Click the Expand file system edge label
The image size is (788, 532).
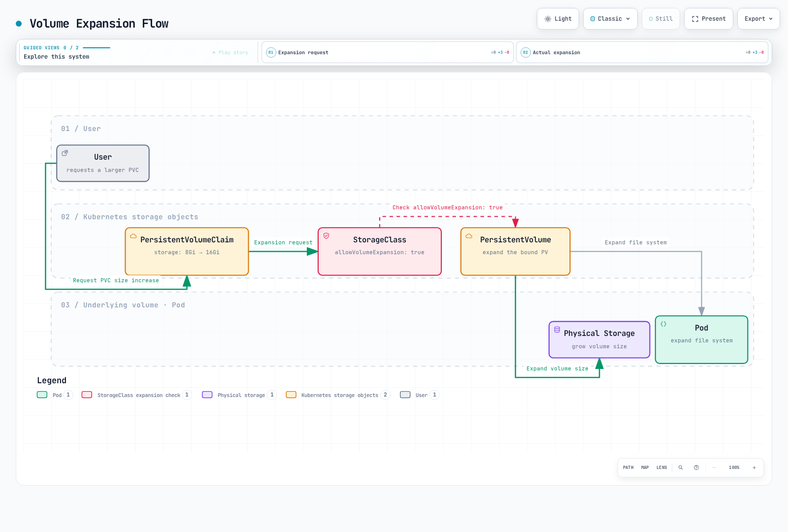point(636,242)
